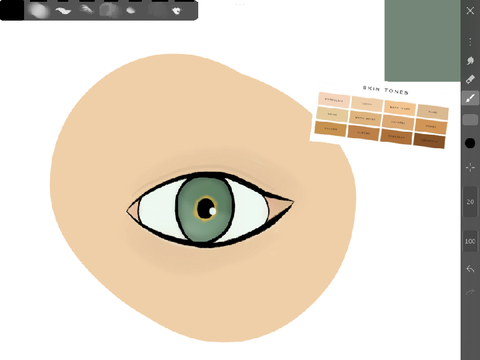Screen dimensions: 480x360
Task: Close the tool panel with the X icon
Action: coord(470,11)
